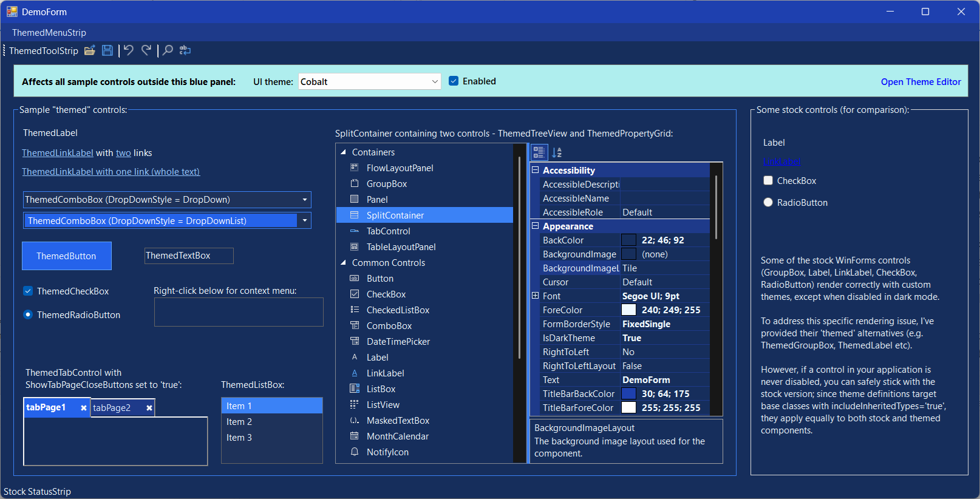This screenshot has width=980, height=499.
Task: Click the DateTimePicker icon in tree
Action: (355, 341)
